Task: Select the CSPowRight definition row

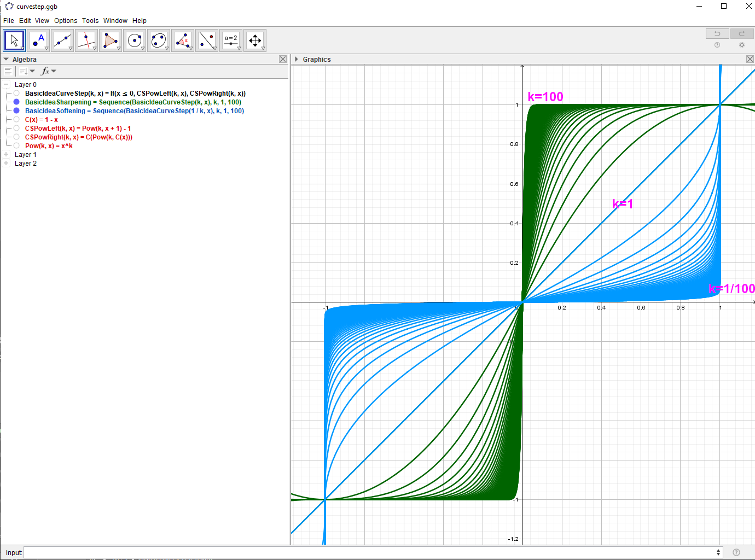Action: tap(79, 137)
